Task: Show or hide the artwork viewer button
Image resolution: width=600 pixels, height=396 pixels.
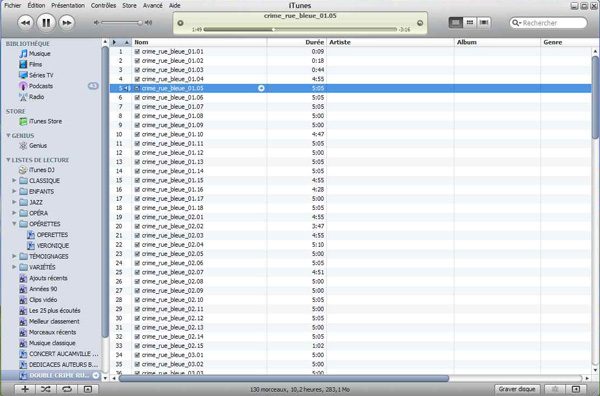Action: point(88,389)
